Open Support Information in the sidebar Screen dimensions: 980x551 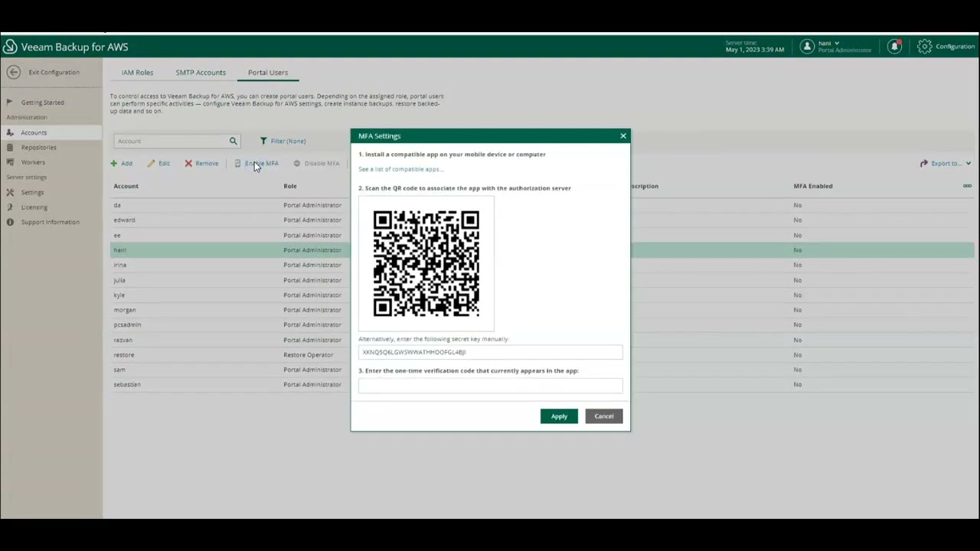coord(51,222)
